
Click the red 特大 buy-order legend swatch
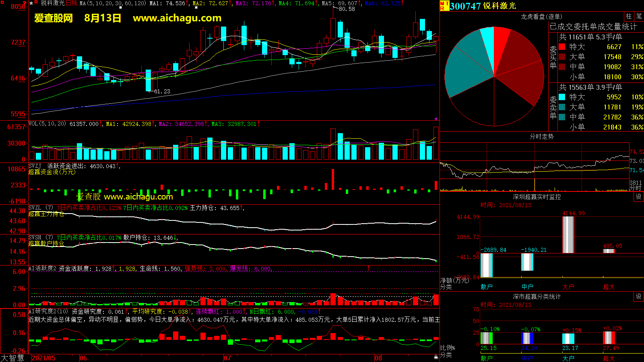click(x=562, y=47)
